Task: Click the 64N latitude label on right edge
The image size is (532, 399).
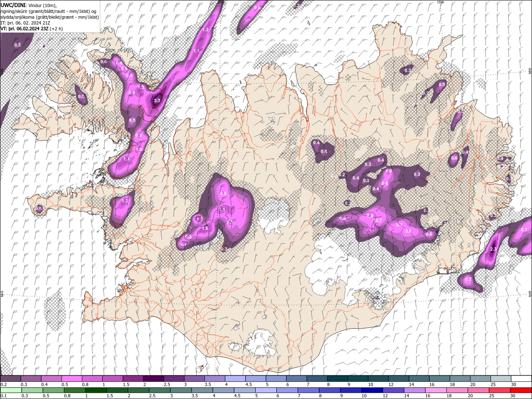Action: click(530, 294)
